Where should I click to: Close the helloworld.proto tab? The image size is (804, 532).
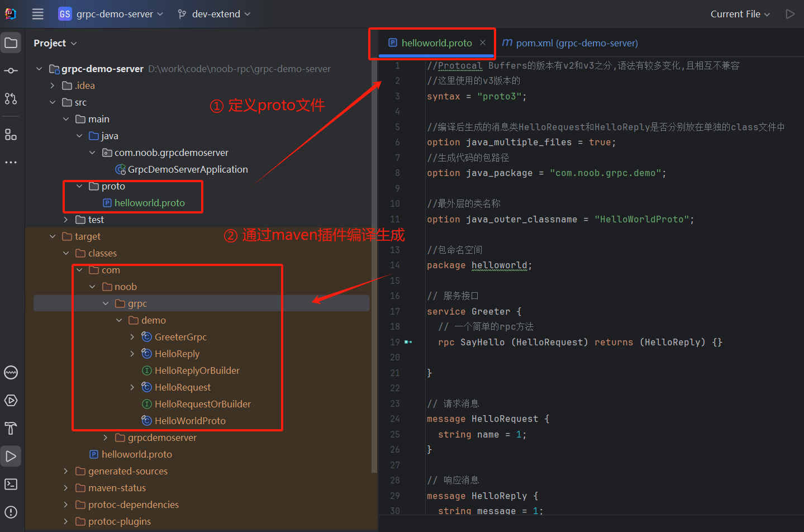tap(483, 42)
